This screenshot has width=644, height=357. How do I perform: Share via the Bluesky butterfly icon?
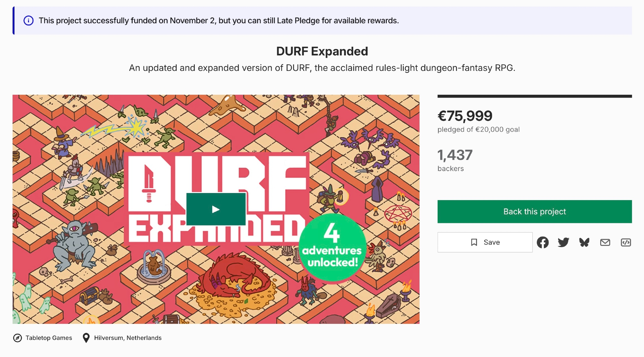click(584, 242)
